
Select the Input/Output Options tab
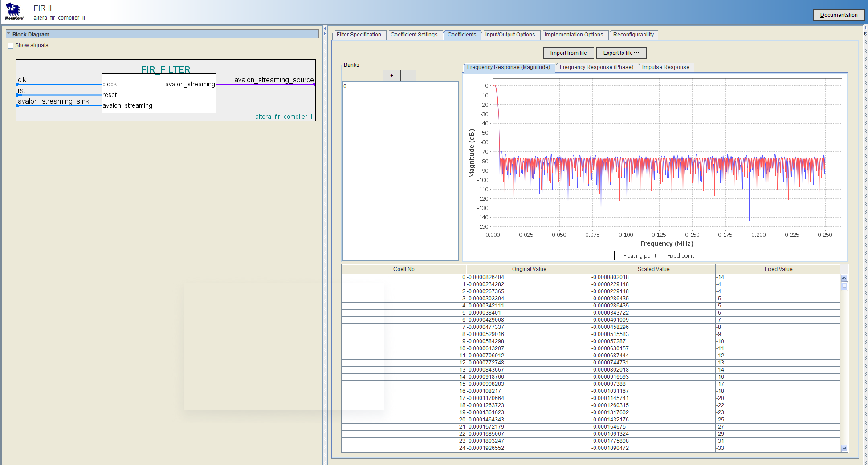[x=510, y=35]
